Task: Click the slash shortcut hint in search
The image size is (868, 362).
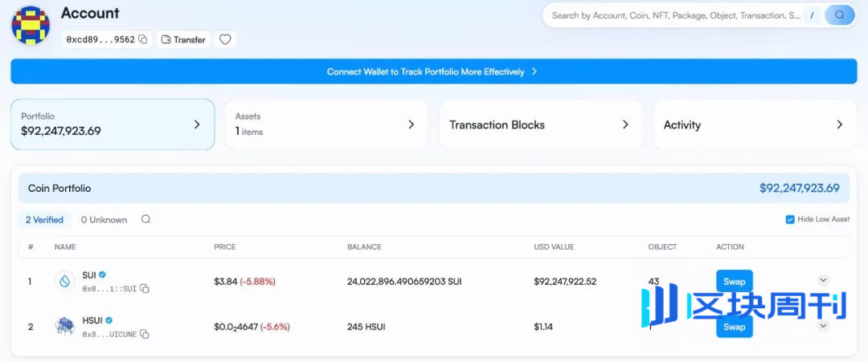Action: tap(812, 15)
